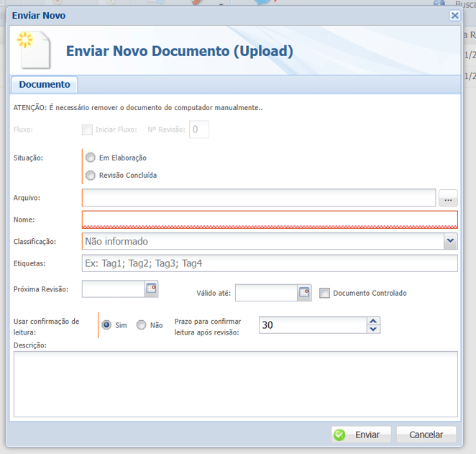
Task: Close the Enviar Novo dialog
Action: click(454, 15)
